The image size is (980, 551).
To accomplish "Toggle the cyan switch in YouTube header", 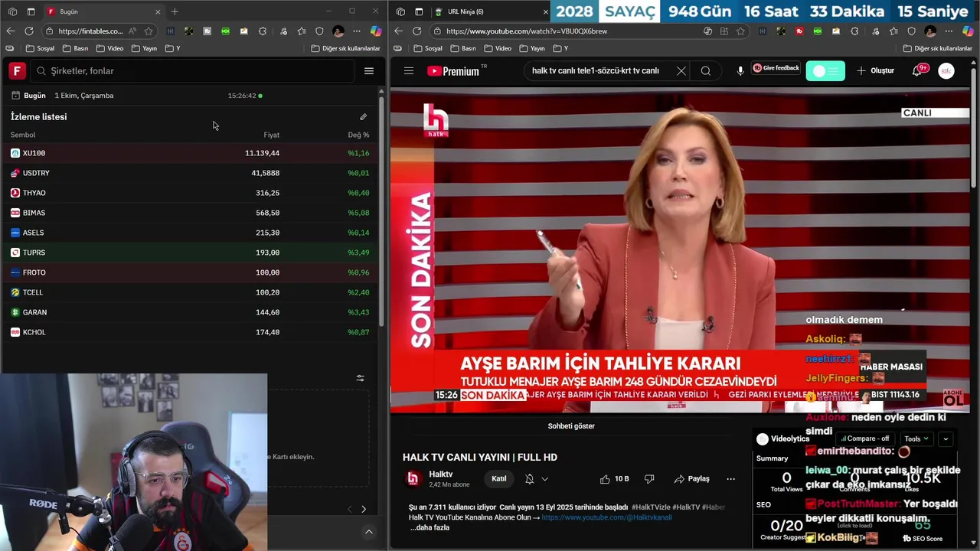I will (x=825, y=71).
